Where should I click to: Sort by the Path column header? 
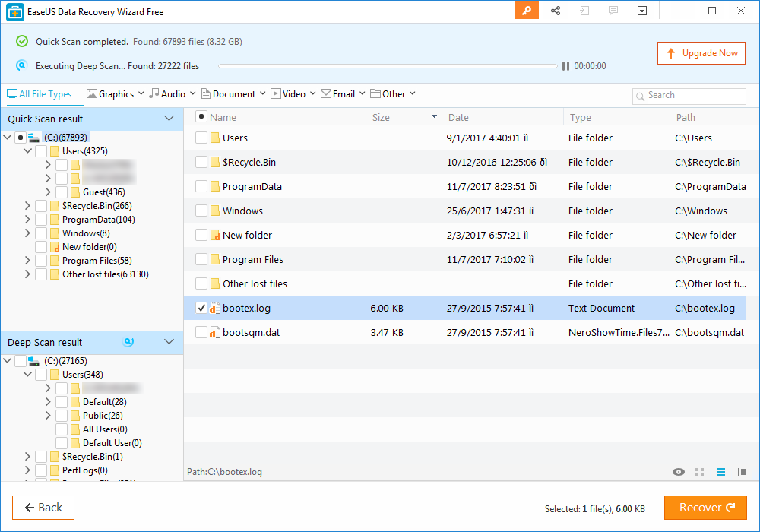[x=708, y=117]
